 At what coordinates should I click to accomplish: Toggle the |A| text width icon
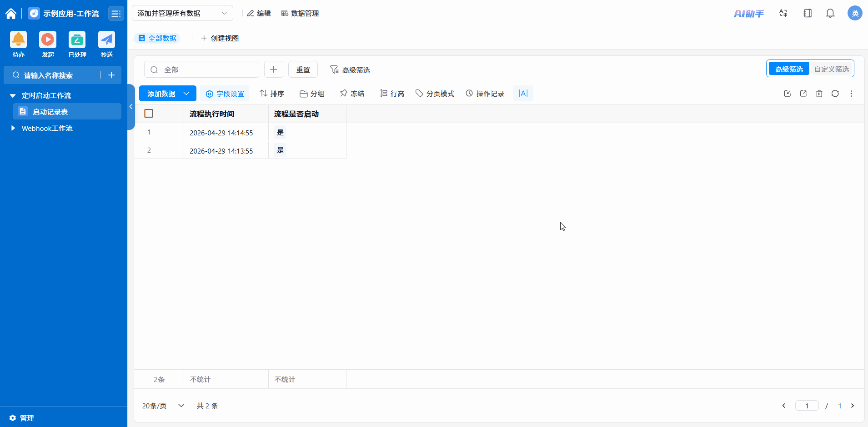coord(523,94)
